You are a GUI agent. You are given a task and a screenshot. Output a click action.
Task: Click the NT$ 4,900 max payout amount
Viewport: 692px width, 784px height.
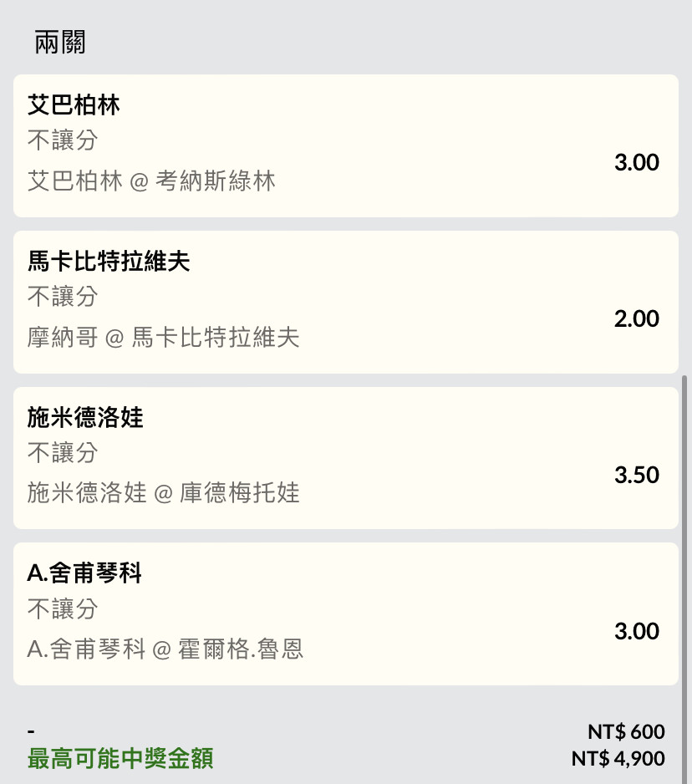point(618,758)
